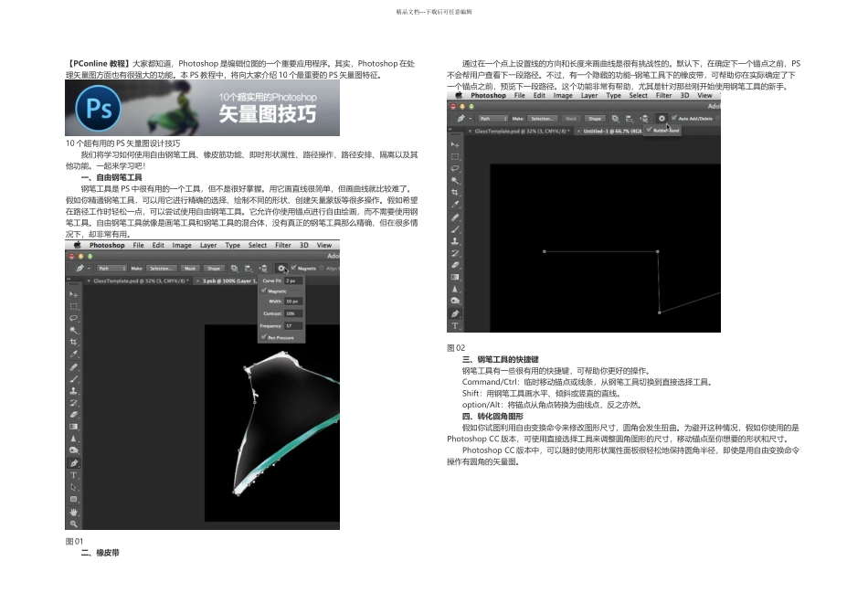Viewport: 868px width, 614px height.
Task: Close the 3.psb document tab
Action: (197, 281)
